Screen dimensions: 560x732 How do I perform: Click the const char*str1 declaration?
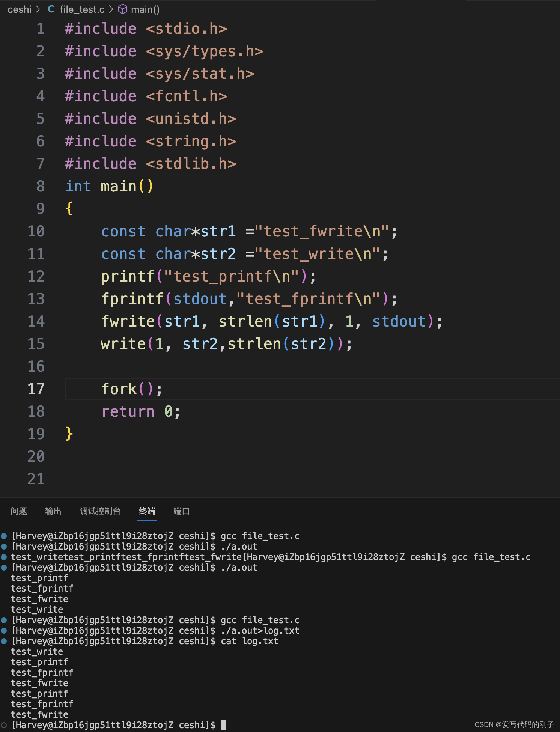249,231
